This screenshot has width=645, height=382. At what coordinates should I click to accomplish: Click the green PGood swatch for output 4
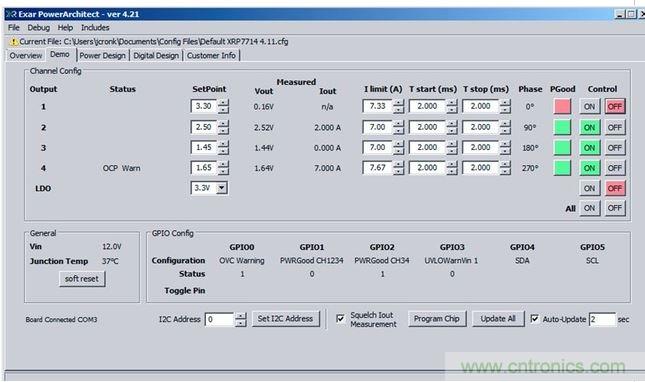562,168
